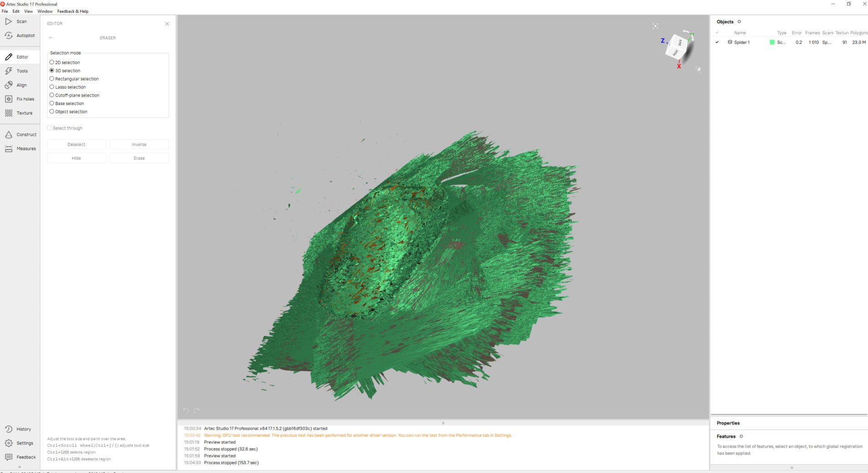Sort objects by Frames column
Image resolution: width=868 pixels, height=473 pixels.
tap(812, 33)
